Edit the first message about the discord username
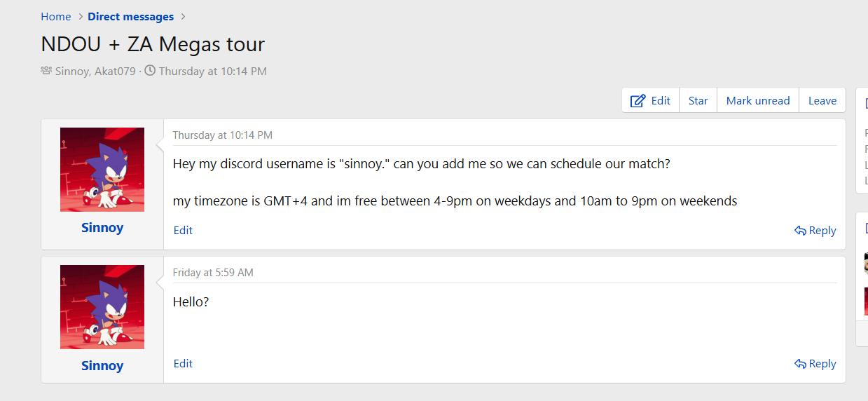 183,231
